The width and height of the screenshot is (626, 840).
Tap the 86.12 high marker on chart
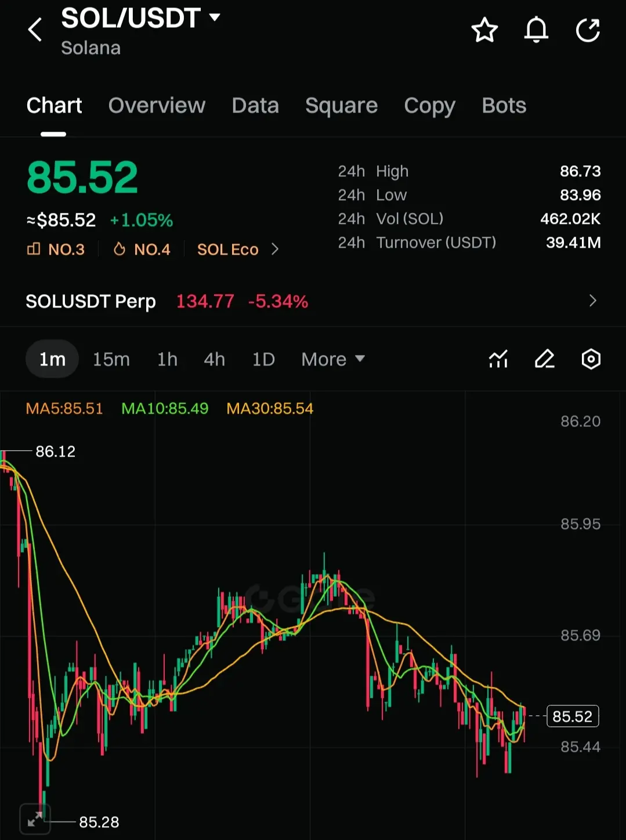click(x=56, y=451)
